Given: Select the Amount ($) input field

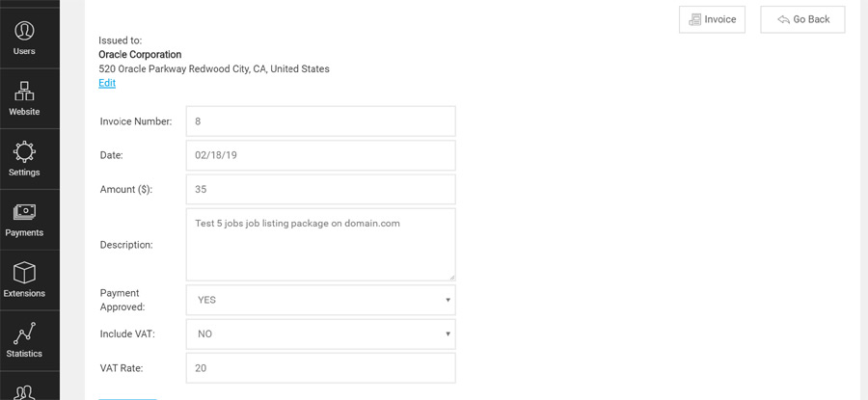Looking at the screenshot, I should coord(320,189).
